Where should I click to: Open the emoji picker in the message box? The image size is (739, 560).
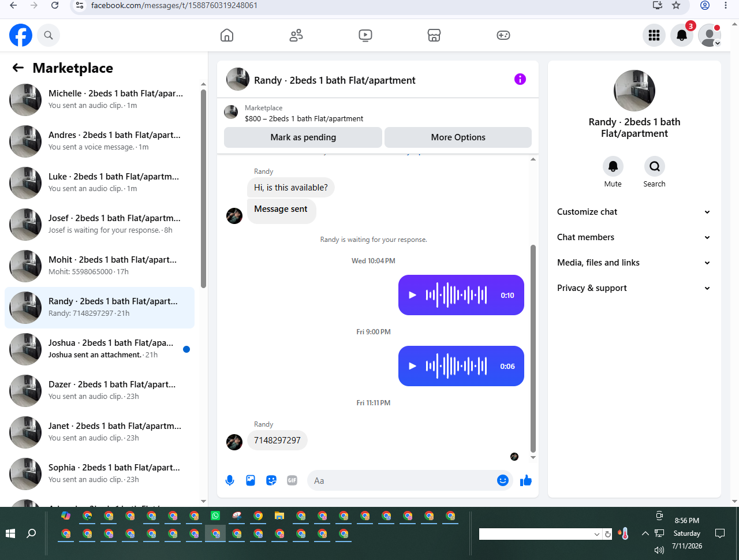coord(503,480)
